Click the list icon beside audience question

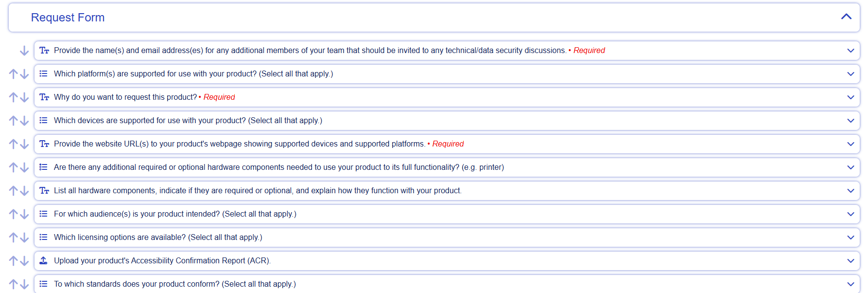tap(43, 214)
